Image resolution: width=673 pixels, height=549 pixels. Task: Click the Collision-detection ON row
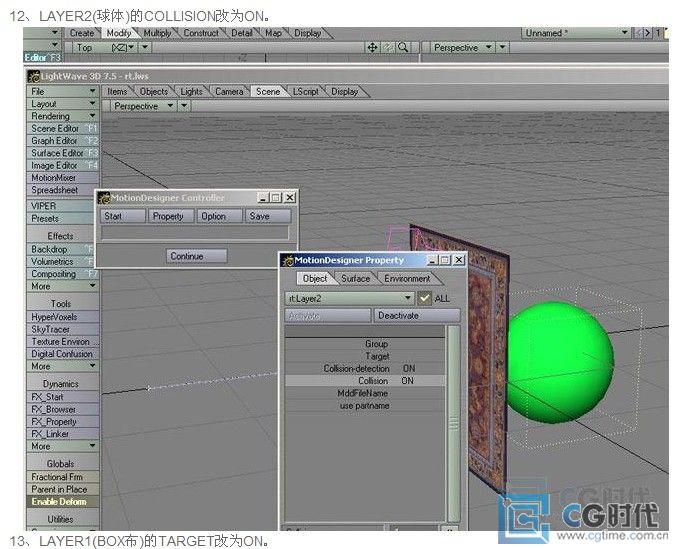[365, 368]
